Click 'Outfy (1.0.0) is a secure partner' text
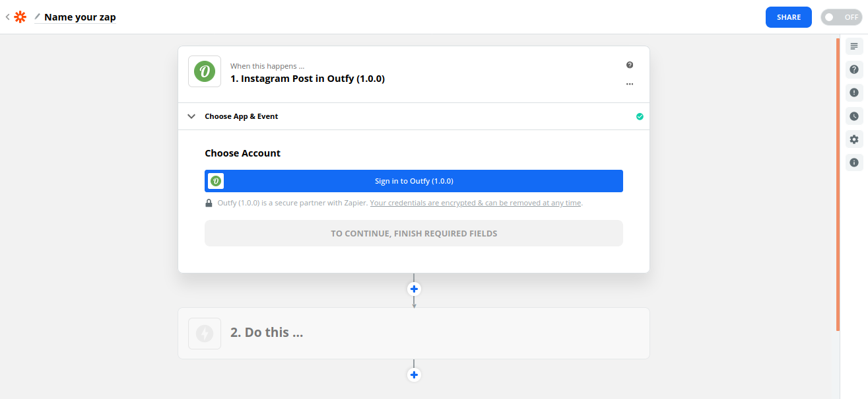The width and height of the screenshot is (868, 399). [292, 203]
